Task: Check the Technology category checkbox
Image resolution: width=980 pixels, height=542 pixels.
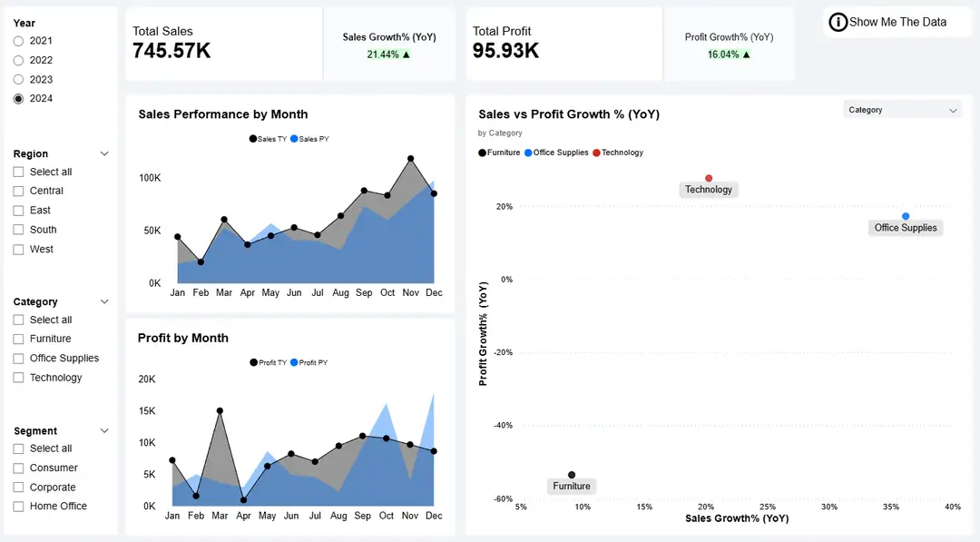Action: click(16, 378)
